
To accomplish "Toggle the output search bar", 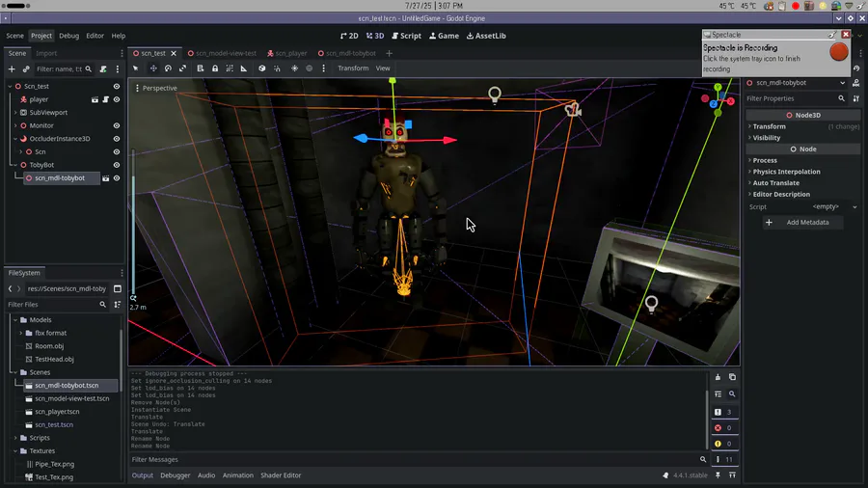I will coord(732,393).
